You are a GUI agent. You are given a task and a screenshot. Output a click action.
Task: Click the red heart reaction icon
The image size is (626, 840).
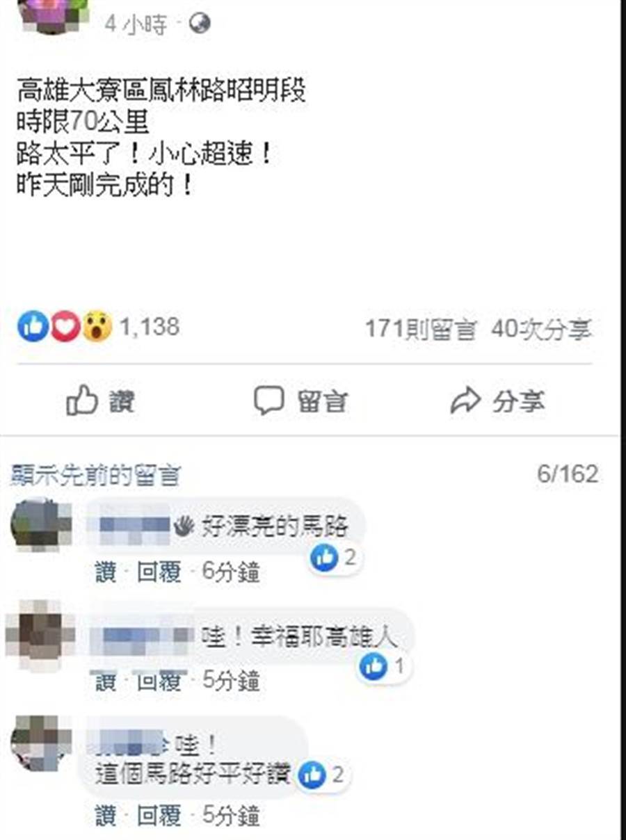click(x=65, y=326)
